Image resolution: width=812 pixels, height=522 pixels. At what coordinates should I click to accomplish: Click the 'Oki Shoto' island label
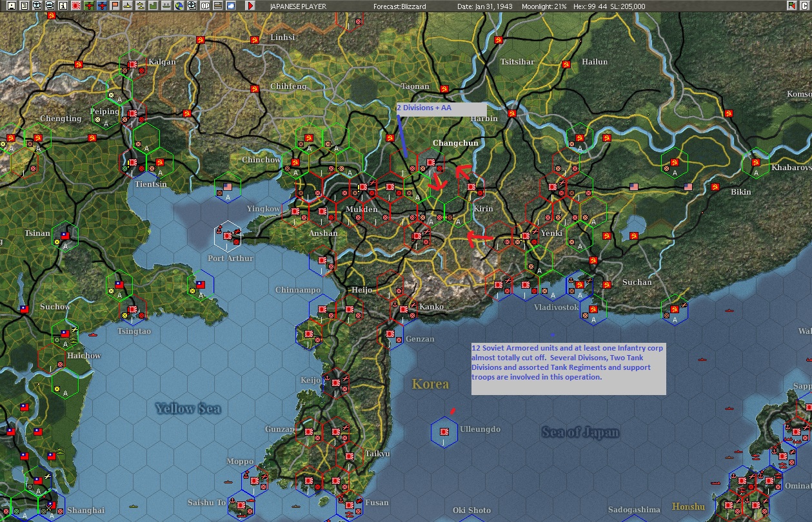(x=471, y=510)
